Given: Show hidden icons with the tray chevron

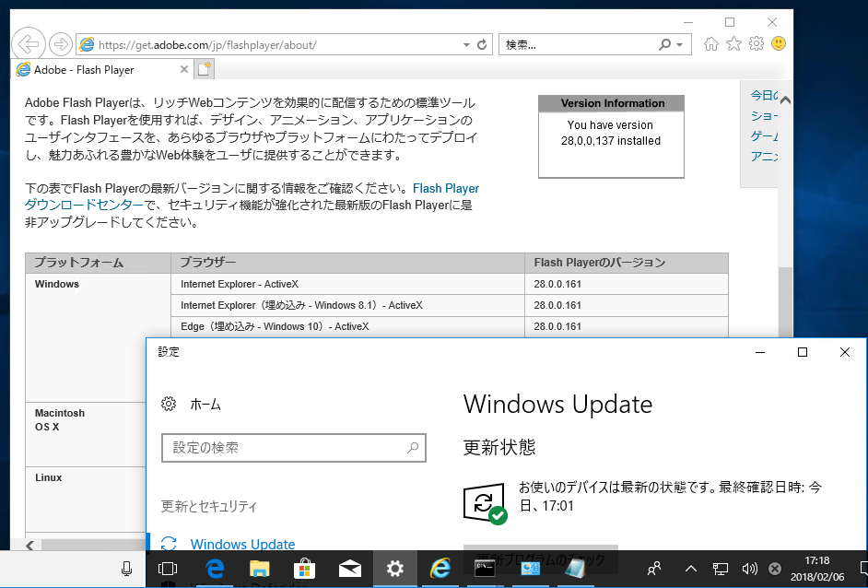Looking at the screenshot, I should coord(690,569).
